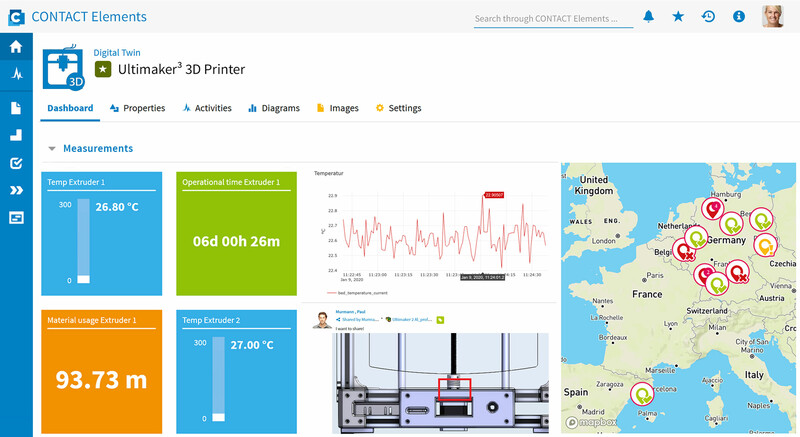
Task: Open the home icon in sidebar
Action: (16, 47)
